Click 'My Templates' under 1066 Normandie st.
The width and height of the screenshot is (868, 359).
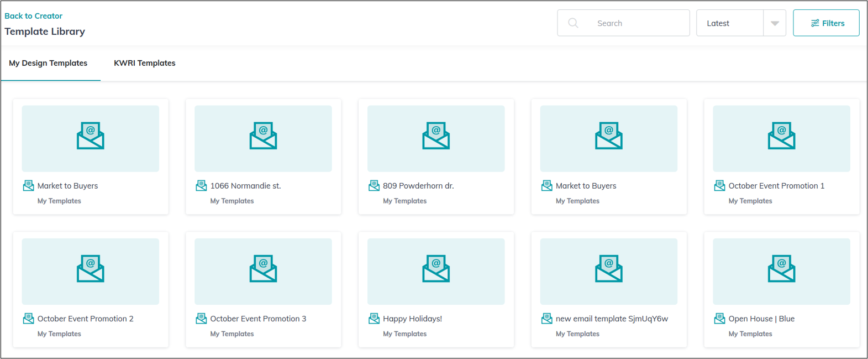click(x=232, y=201)
